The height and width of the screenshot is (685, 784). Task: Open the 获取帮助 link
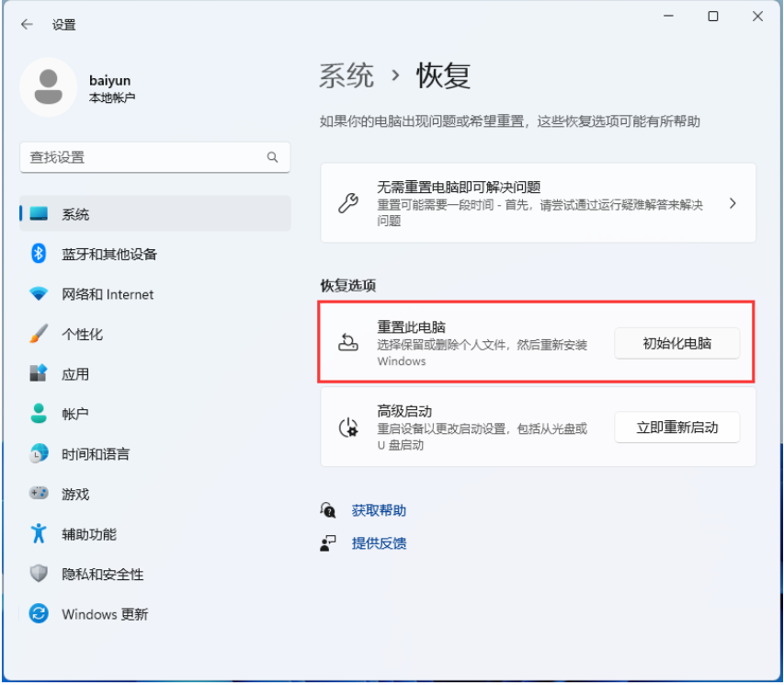click(379, 510)
